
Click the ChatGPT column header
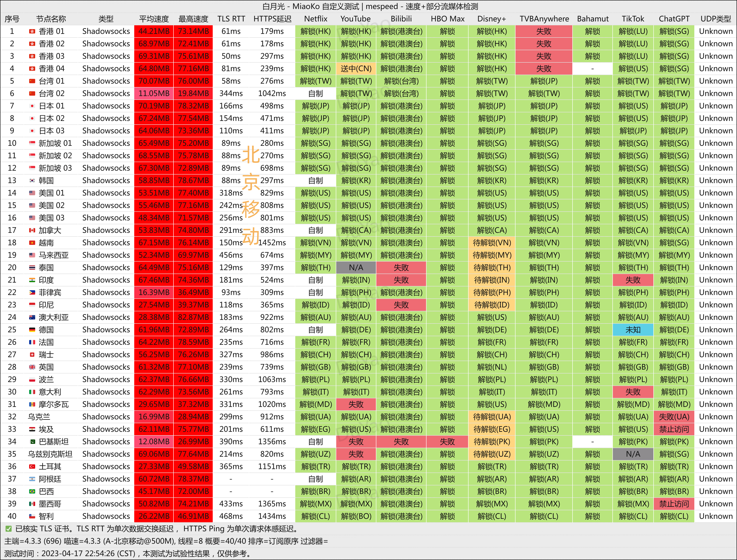674,19
